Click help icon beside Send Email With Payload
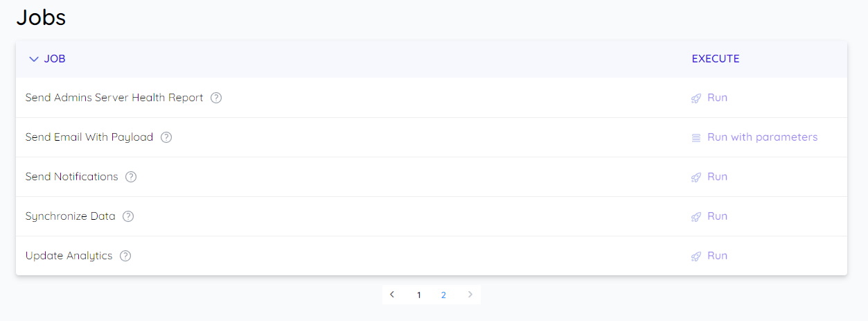The height and width of the screenshot is (321, 868). point(166,137)
